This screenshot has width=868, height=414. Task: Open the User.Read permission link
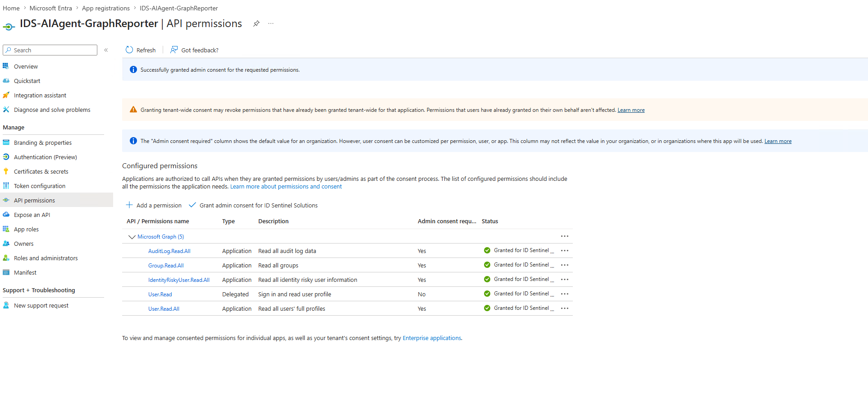pos(160,294)
